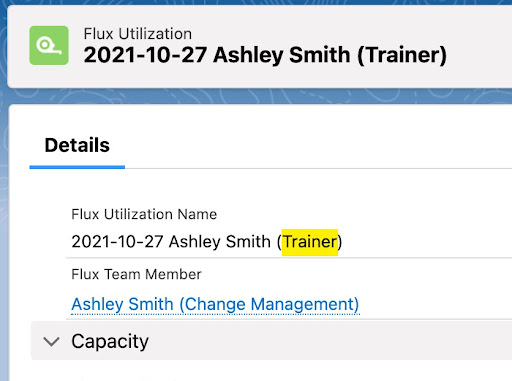
Task: Click the word Ashley in the Flux Utilization Name value
Action: (x=194, y=241)
